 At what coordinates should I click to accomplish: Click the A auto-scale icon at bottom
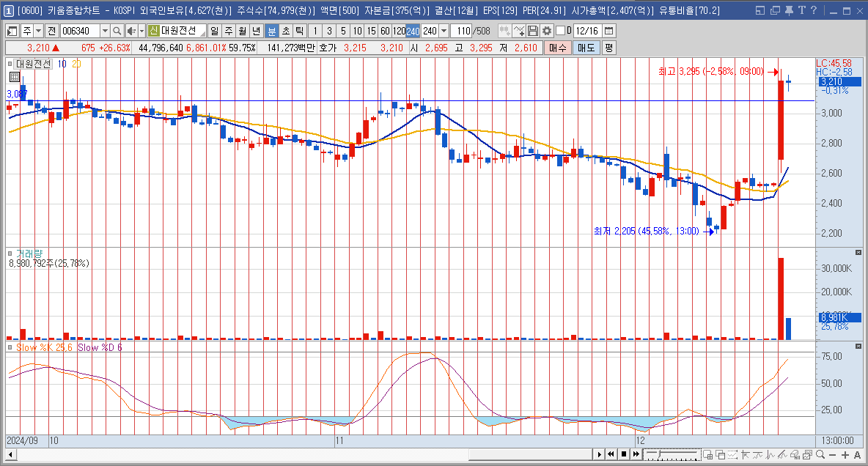click(858, 454)
